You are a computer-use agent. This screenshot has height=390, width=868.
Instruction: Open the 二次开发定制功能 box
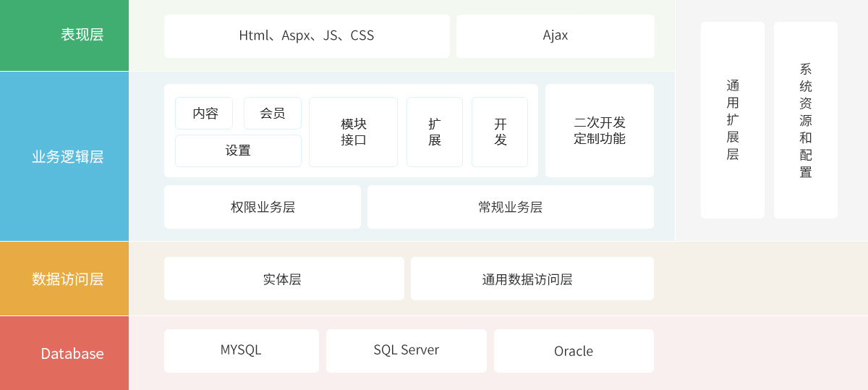coord(599,131)
